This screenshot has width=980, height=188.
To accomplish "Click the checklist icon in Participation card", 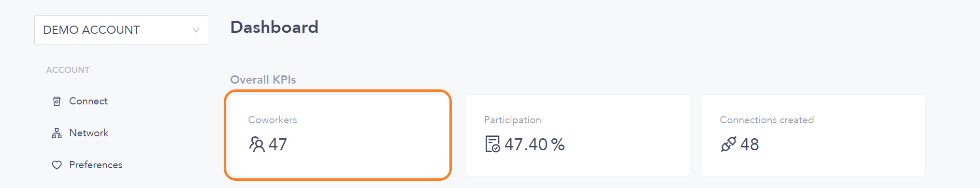I will pos(492,144).
